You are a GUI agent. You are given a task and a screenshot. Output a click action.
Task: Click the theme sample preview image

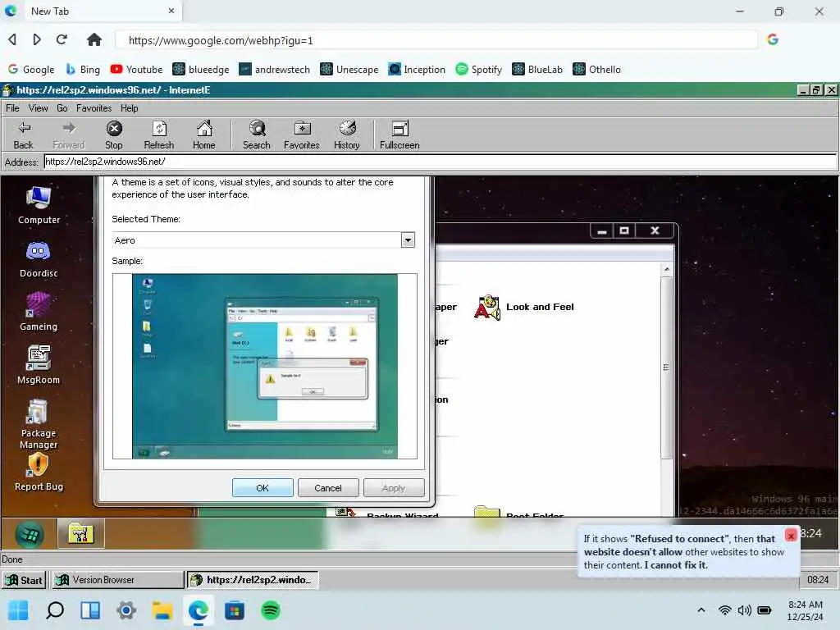[265, 367]
